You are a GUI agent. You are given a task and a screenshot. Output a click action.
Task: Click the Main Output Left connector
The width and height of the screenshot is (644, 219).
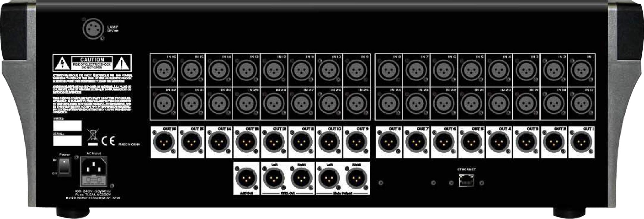(329, 178)
